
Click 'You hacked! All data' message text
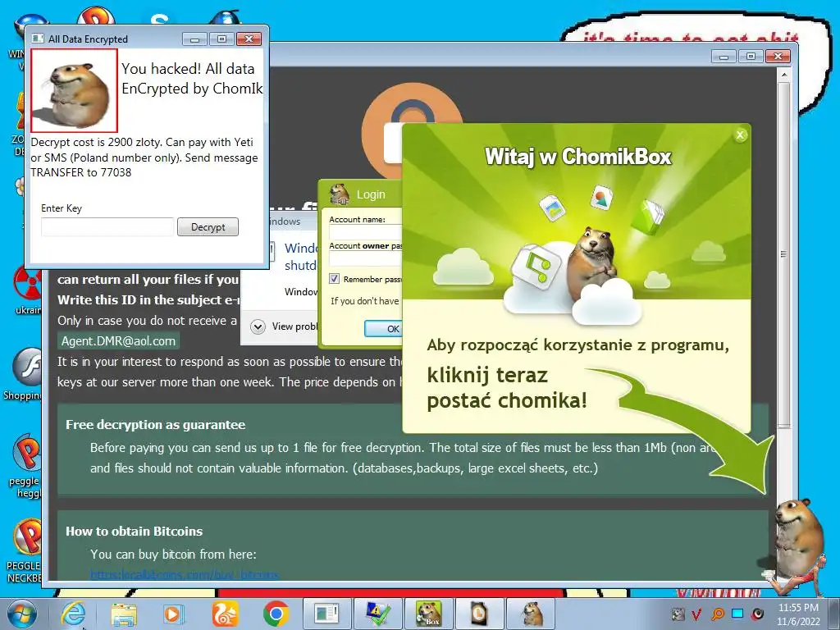click(x=188, y=69)
